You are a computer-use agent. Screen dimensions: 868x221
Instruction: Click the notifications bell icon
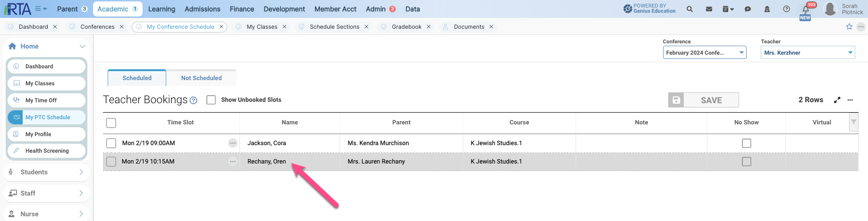click(806, 9)
